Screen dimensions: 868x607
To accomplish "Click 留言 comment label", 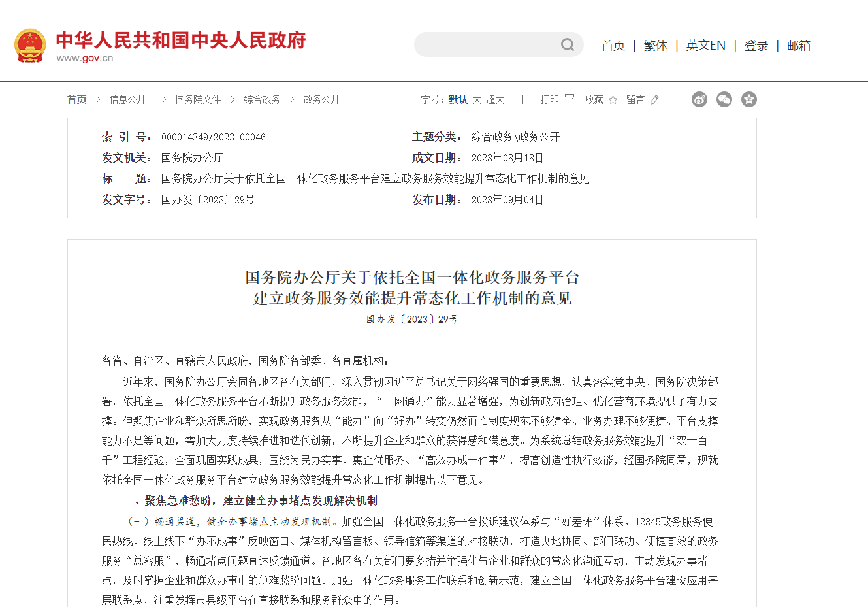I will [635, 99].
